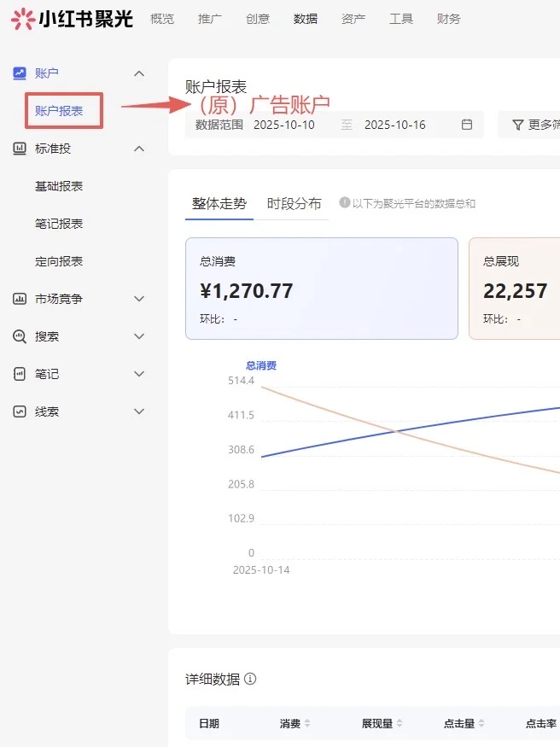Screen dimensions: 560x747
Task: Click the 2025-10-14 chart axis label
Action: pyautogui.click(x=261, y=569)
